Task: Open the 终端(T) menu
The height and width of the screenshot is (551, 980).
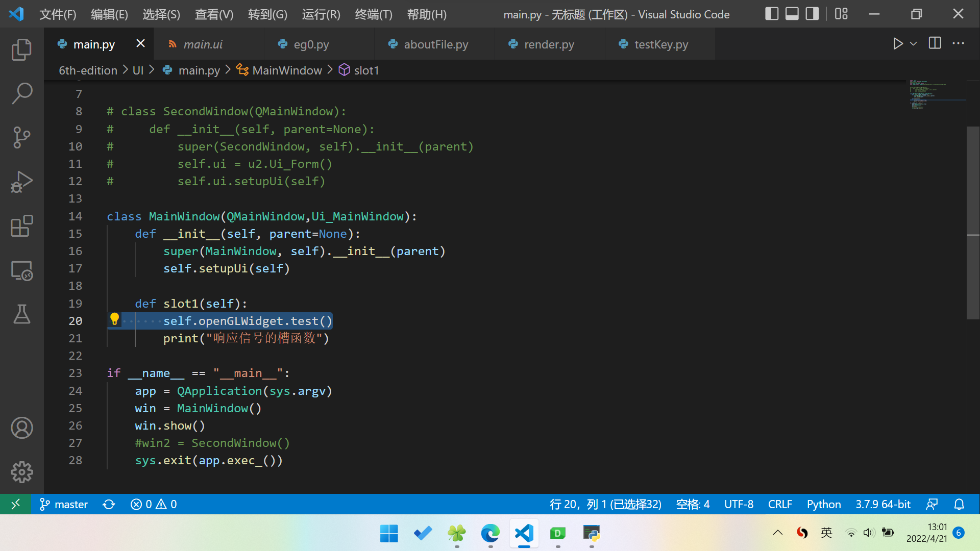Action: click(x=373, y=14)
